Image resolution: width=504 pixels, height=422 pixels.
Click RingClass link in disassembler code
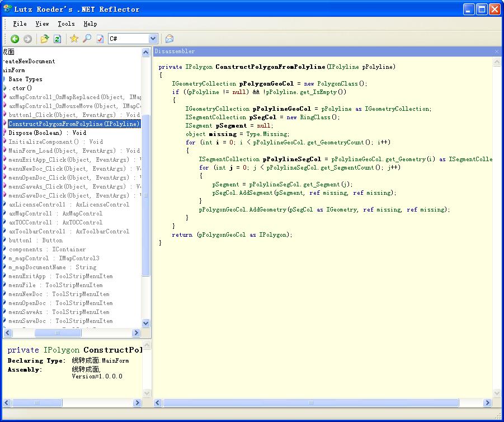315,117
